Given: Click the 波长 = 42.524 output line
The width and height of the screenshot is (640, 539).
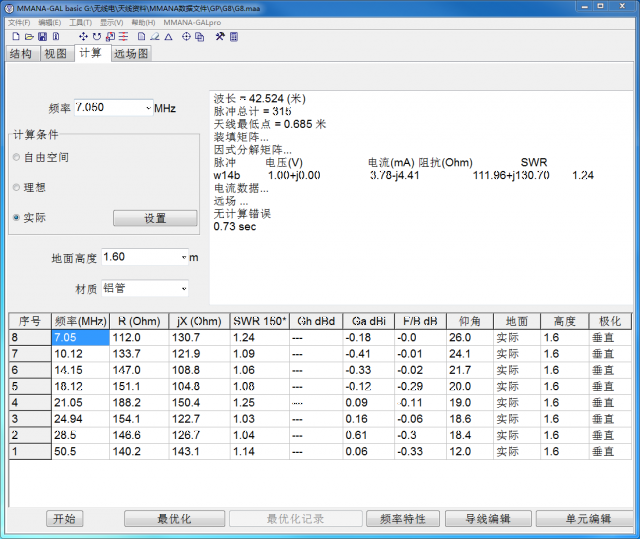Looking at the screenshot, I should tap(260, 99).
